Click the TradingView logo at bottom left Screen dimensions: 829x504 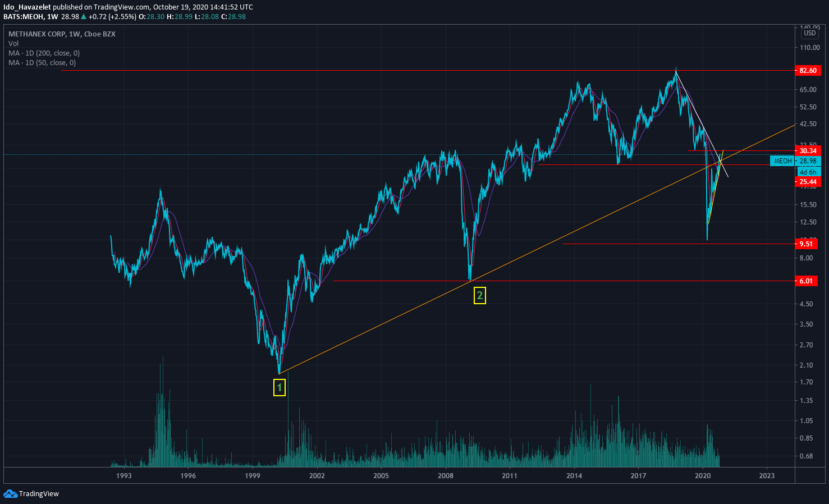(31, 494)
